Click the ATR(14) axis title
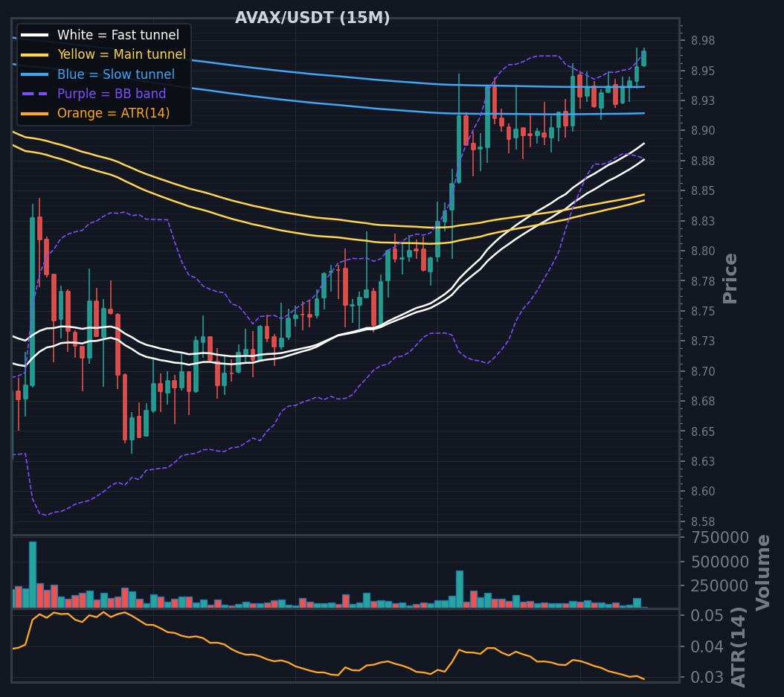This screenshot has height=697, width=784. click(739, 647)
